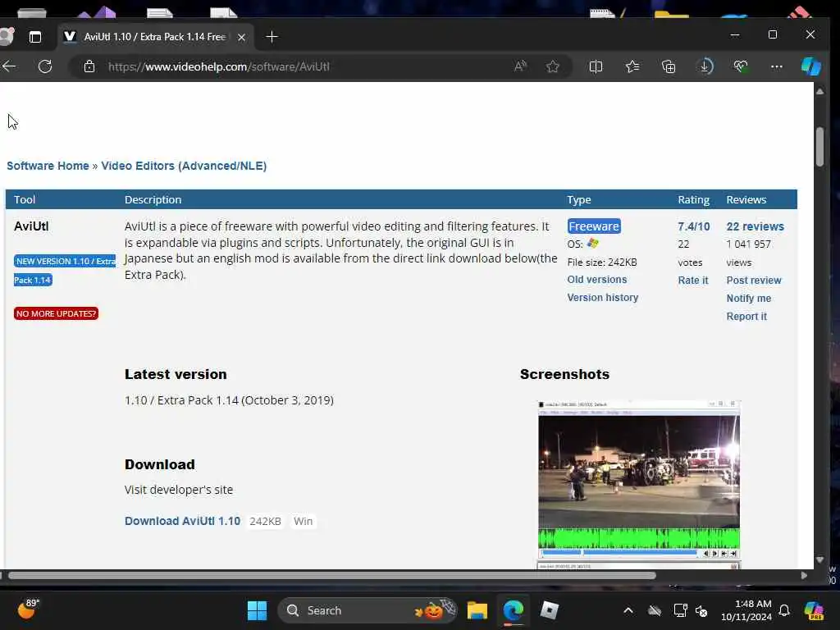840x630 pixels.
Task: Click the Reviews column header
Action: (x=746, y=200)
